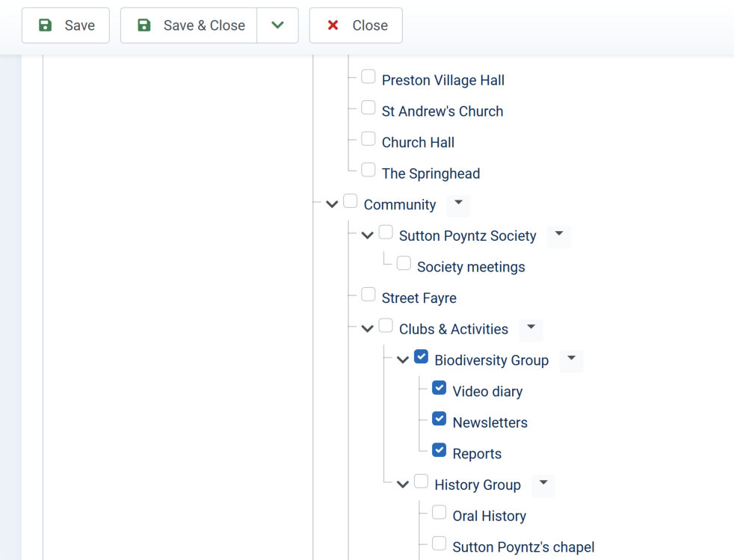Open the caret menu next to History Group
Image resolution: width=734 pixels, height=560 pixels.
coord(543,484)
